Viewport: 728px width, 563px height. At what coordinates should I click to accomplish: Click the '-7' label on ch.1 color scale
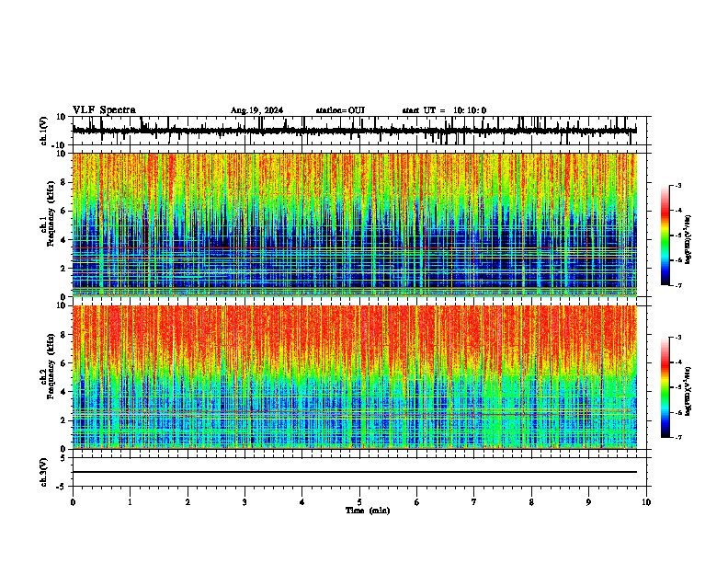click(x=677, y=285)
